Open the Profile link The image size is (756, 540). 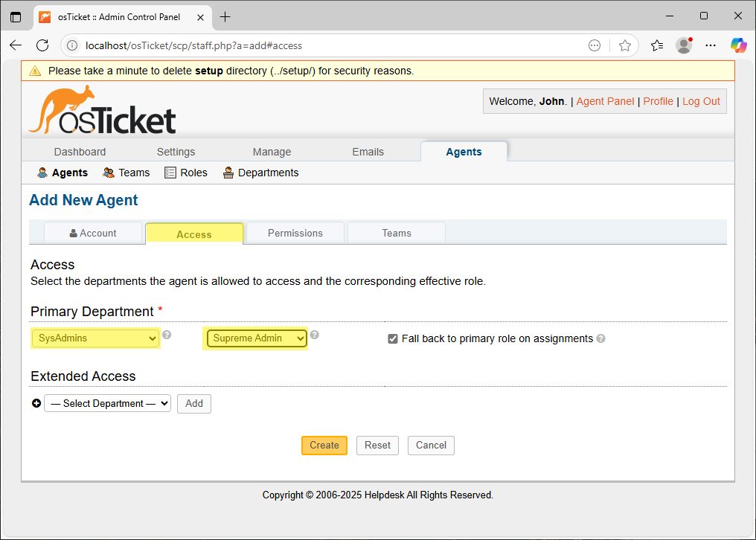click(x=658, y=101)
